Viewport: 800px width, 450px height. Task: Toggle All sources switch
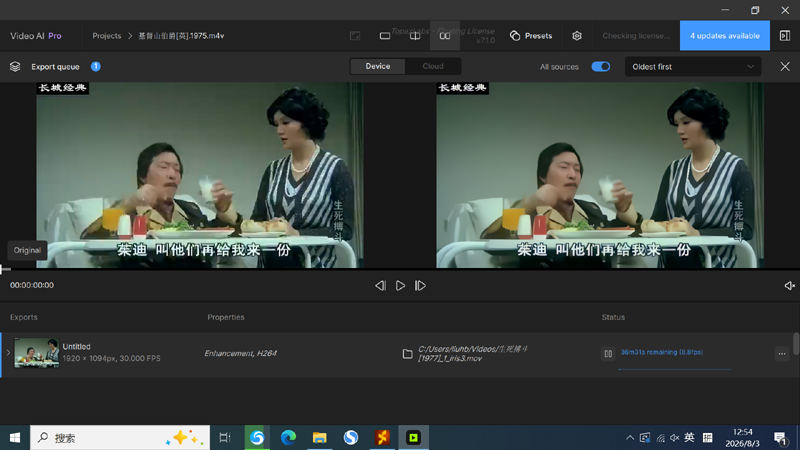(x=601, y=67)
